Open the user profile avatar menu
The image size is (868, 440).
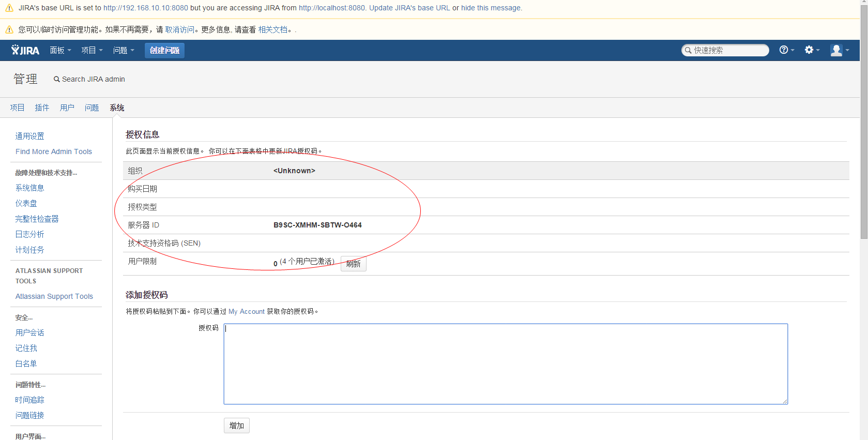pyautogui.click(x=840, y=50)
